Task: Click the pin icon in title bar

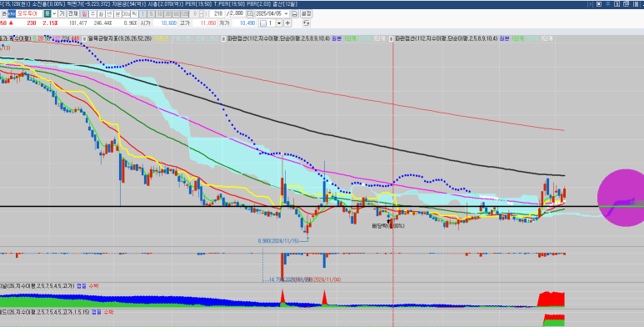Action: (x=608, y=4)
